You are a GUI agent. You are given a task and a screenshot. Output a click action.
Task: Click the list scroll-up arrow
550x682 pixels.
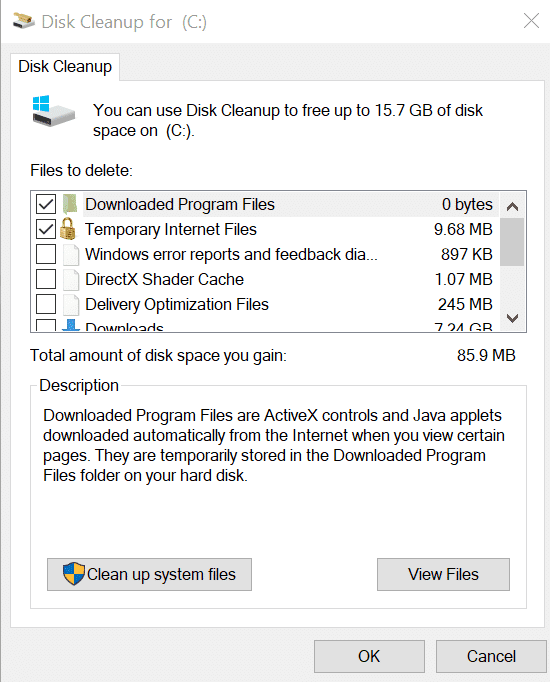coord(512,206)
